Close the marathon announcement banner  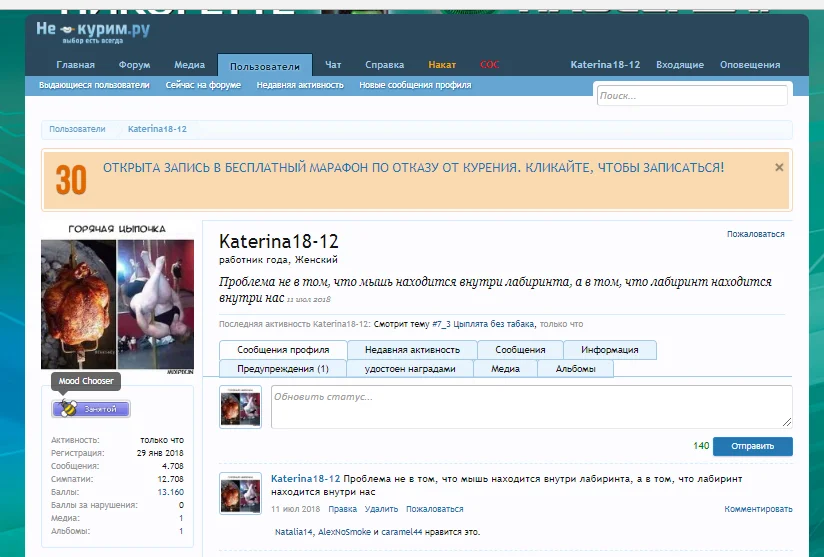(x=779, y=168)
